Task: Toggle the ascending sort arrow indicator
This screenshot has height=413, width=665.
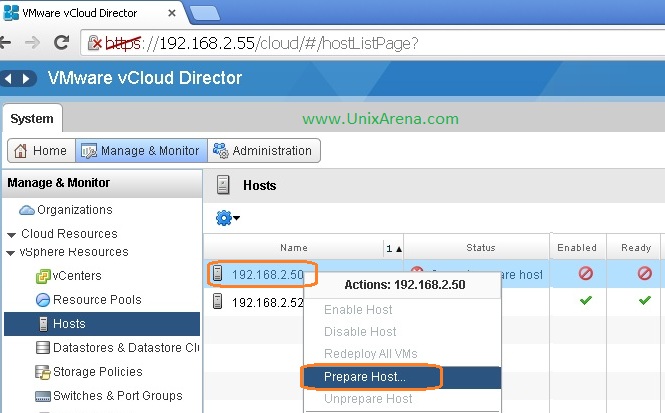Action: [x=399, y=249]
